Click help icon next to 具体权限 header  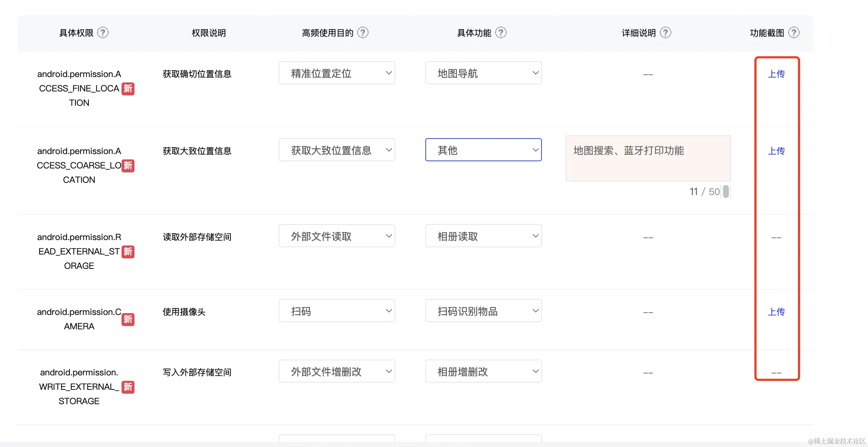(x=103, y=33)
